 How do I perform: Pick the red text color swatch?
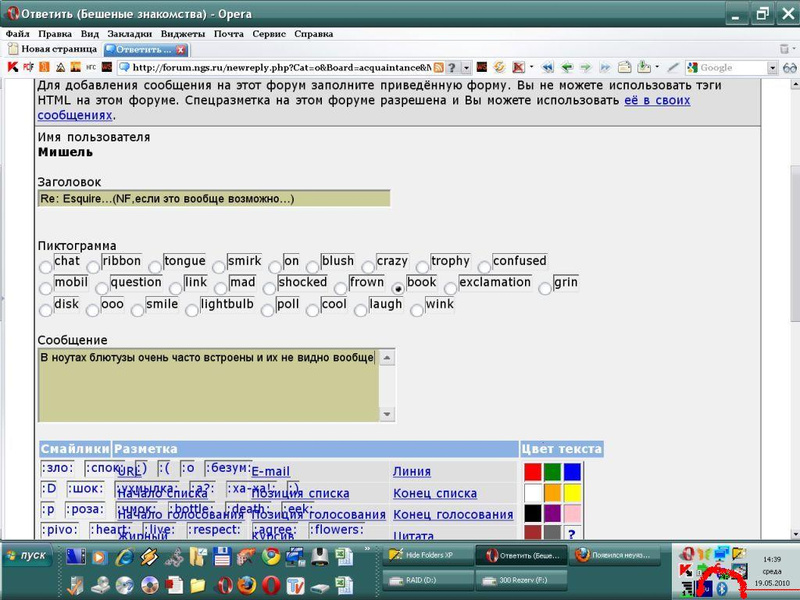tap(533, 471)
